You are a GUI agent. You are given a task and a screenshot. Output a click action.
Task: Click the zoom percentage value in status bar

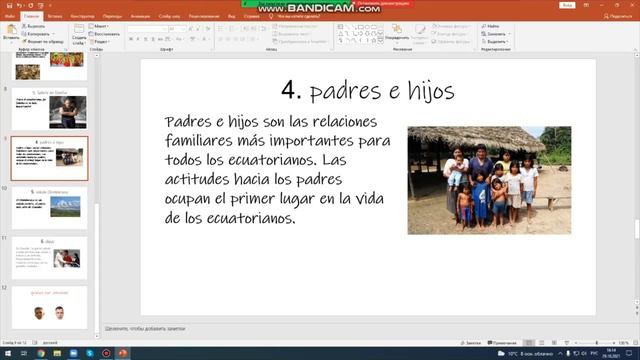coord(623,343)
